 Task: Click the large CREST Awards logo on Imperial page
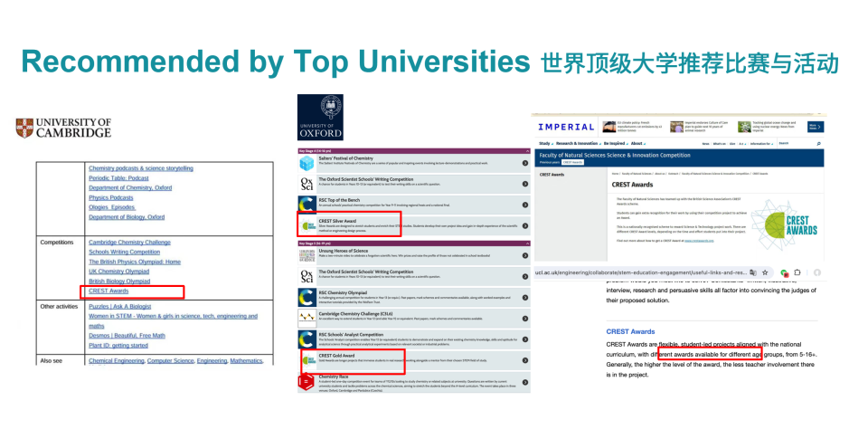[x=784, y=225]
